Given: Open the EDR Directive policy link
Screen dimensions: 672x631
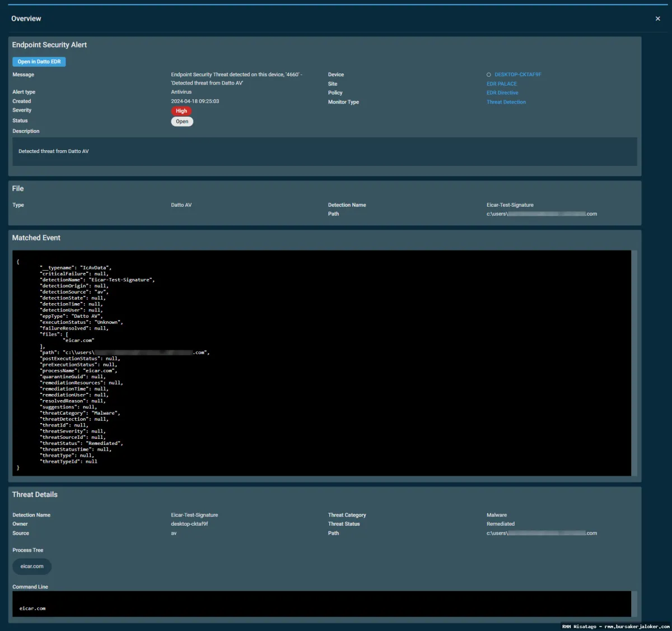Looking at the screenshot, I should tap(502, 93).
